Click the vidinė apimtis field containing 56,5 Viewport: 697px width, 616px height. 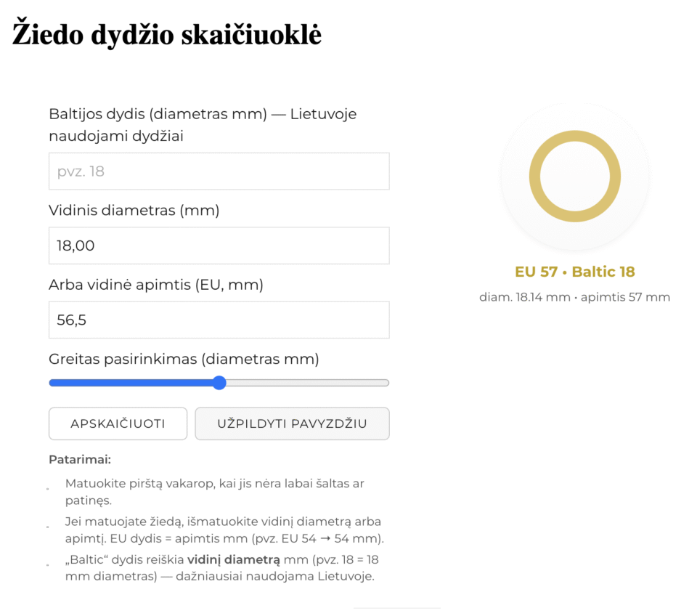(x=218, y=320)
